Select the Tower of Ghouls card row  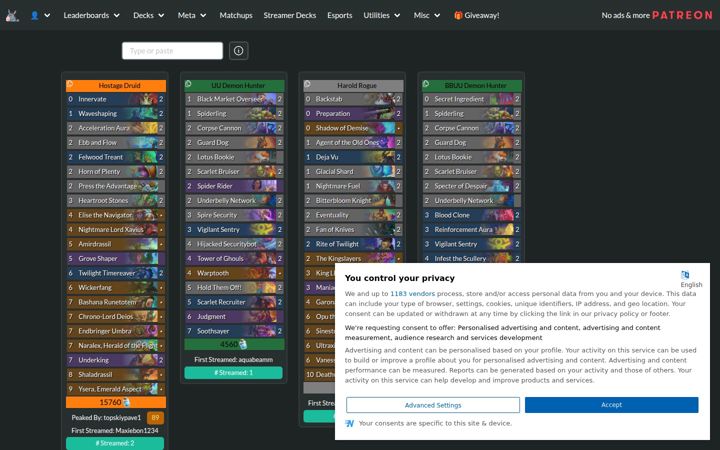[x=234, y=259]
